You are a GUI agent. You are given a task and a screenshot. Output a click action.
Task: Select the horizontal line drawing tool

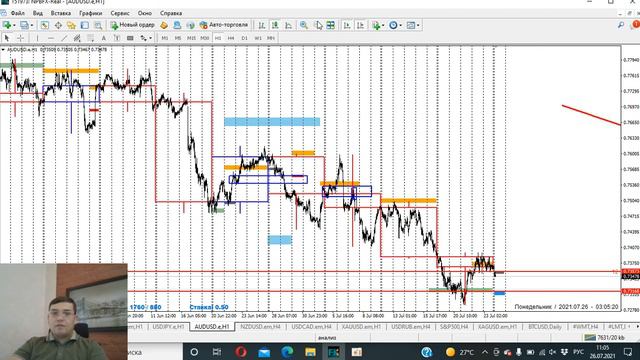click(51, 38)
